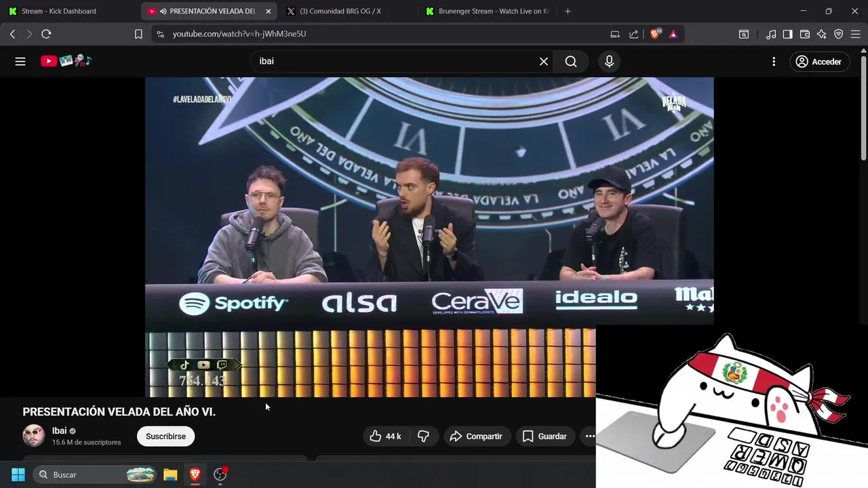Screen dimensions: 868x488
Task: Open a new browser tab
Action: click(568, 11)
